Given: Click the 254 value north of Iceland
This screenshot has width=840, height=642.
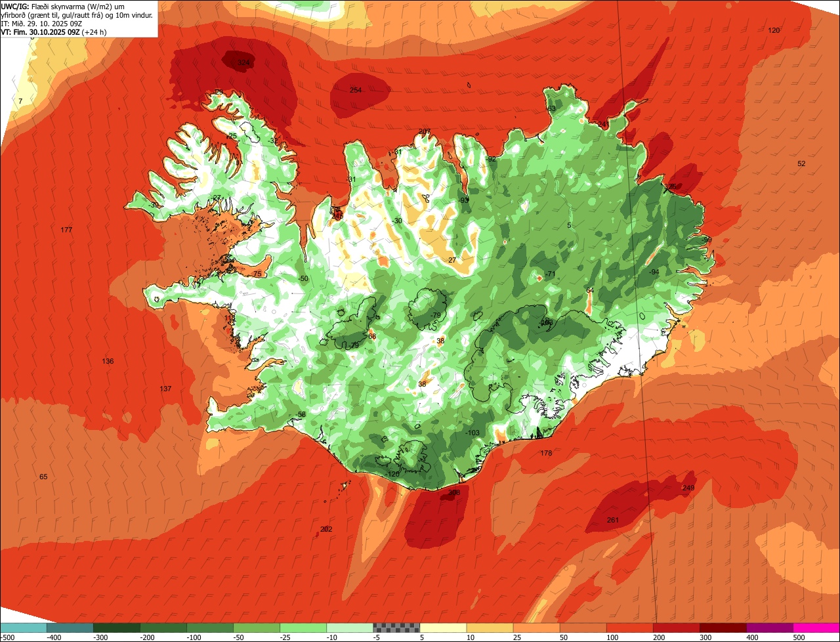Looking at the screenshot, I should pyautogui.click(x=356, y=90).
